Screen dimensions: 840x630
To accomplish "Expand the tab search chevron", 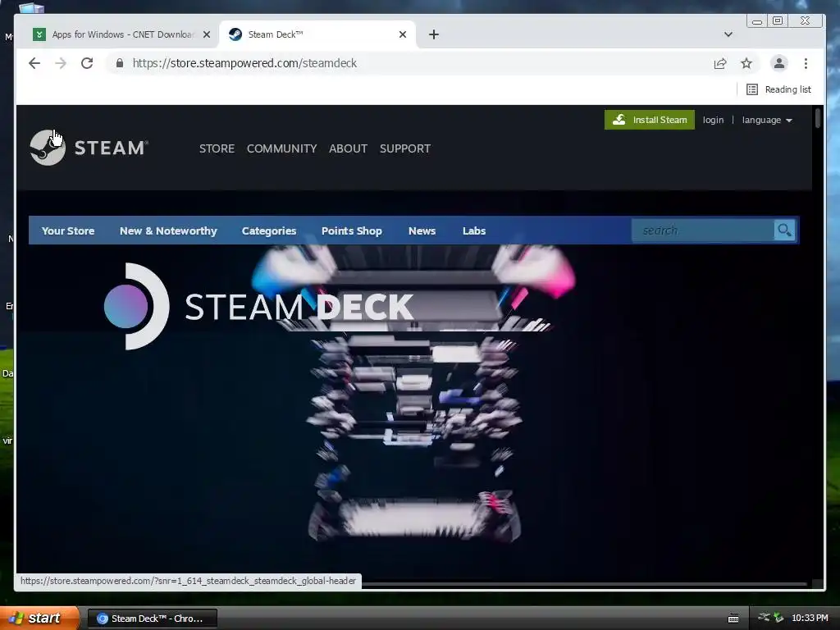I will pyautogui.click(x=728, y=34).
